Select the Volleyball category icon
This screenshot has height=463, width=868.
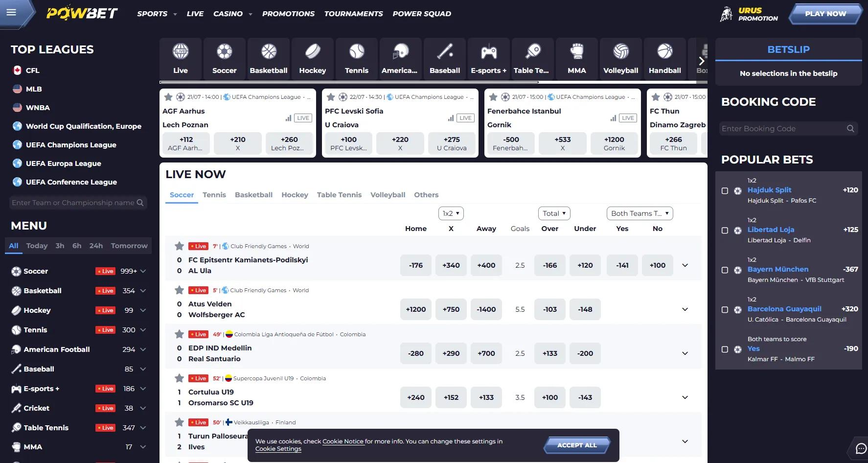coord(621,51)
